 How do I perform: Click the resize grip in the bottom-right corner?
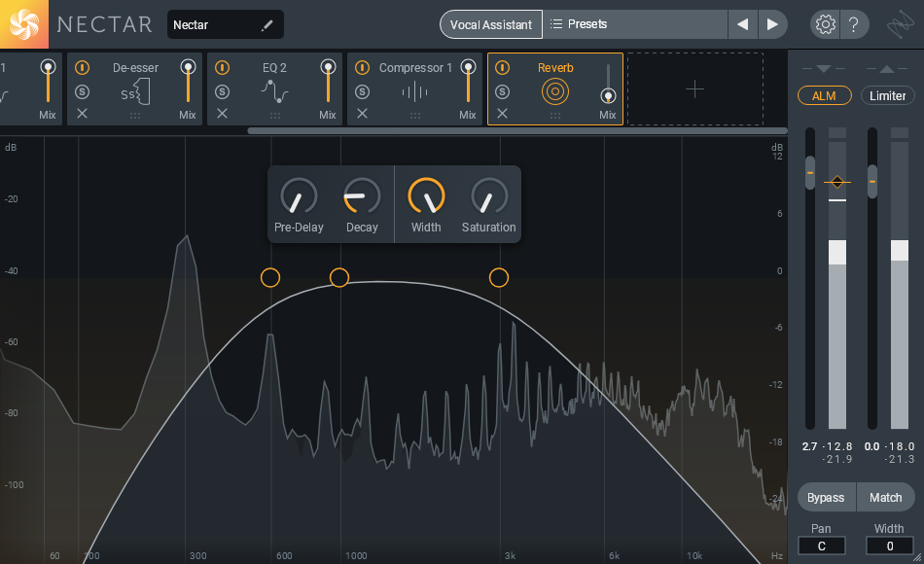coord(917,557)
